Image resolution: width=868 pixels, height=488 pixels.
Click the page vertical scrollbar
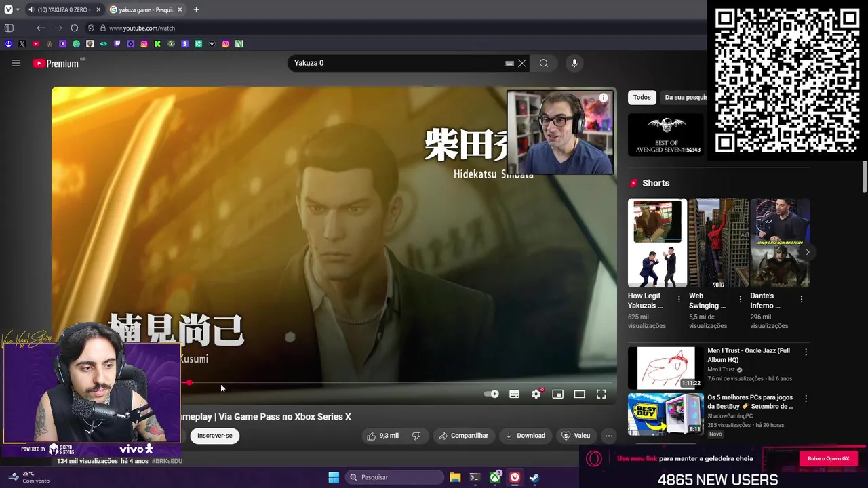tap(865, 178)
